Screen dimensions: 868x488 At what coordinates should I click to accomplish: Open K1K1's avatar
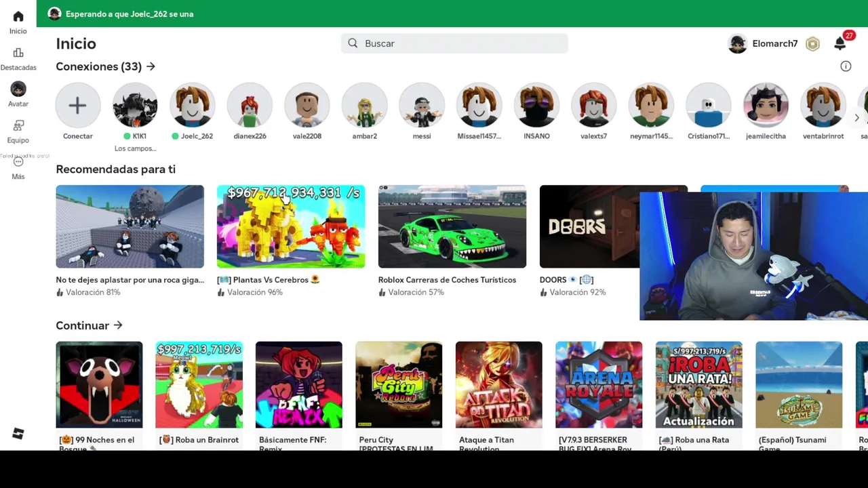click(135, 105)
